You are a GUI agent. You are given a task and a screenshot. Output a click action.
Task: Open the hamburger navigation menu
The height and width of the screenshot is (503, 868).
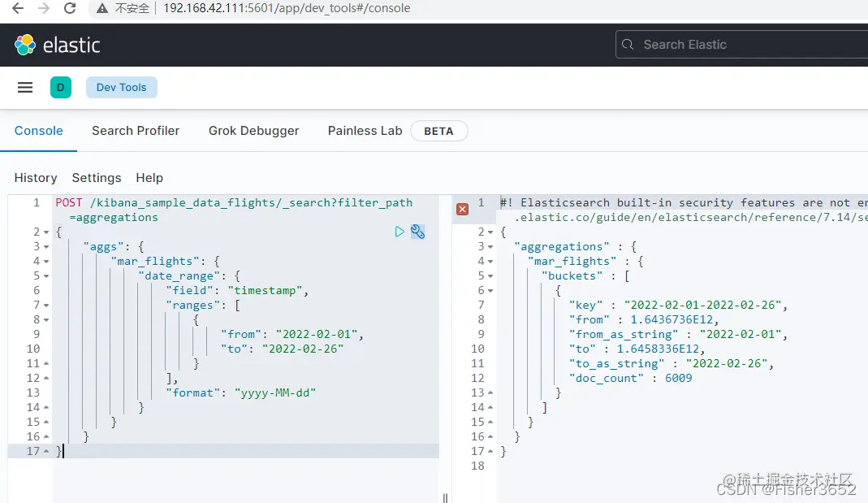25,88
